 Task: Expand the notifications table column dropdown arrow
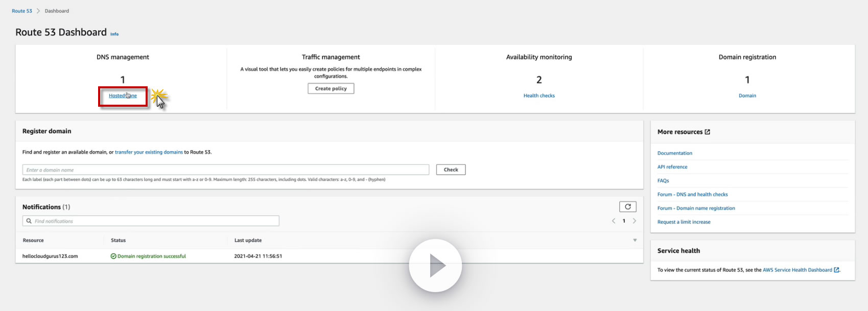635,240
